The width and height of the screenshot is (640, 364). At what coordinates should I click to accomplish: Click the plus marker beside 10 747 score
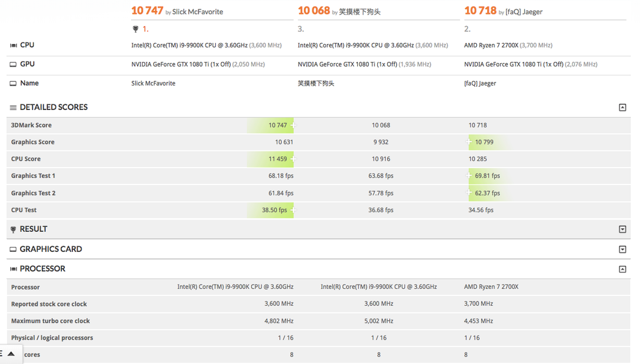pos(292,124)
